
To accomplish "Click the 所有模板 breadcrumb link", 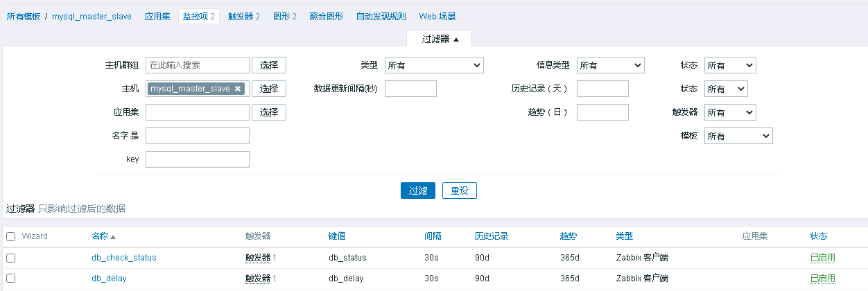I will [23, 16].
